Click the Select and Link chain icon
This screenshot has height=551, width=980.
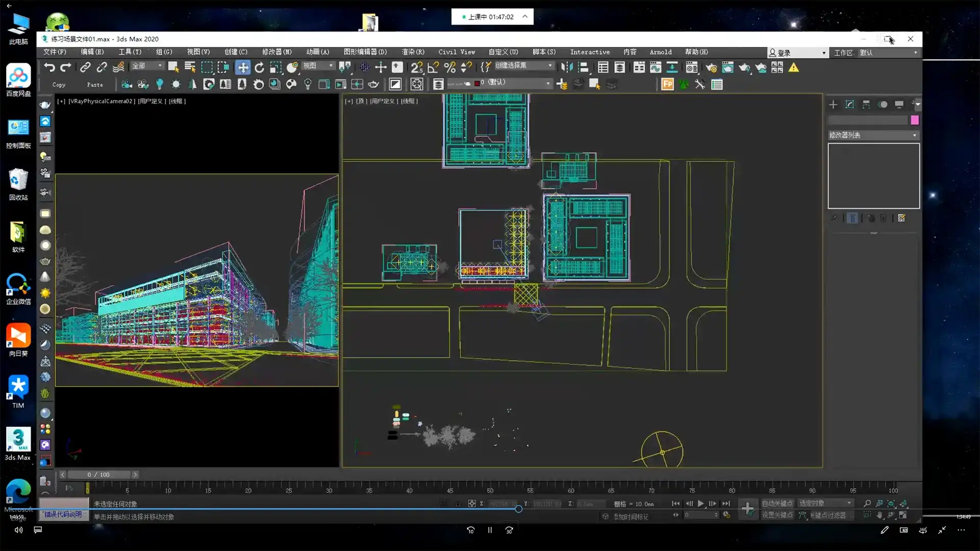click(x=85, y=67)
